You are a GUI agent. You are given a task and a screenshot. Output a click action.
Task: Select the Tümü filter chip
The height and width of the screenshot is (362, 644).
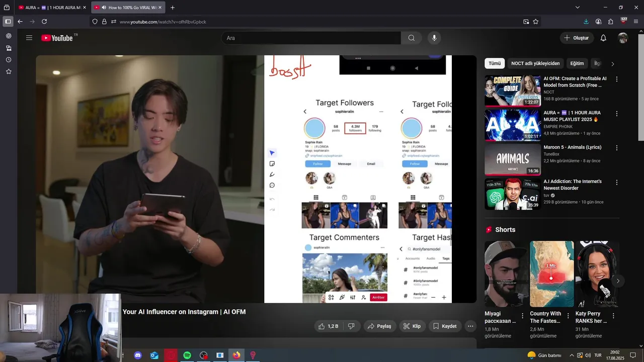(495, 63)
